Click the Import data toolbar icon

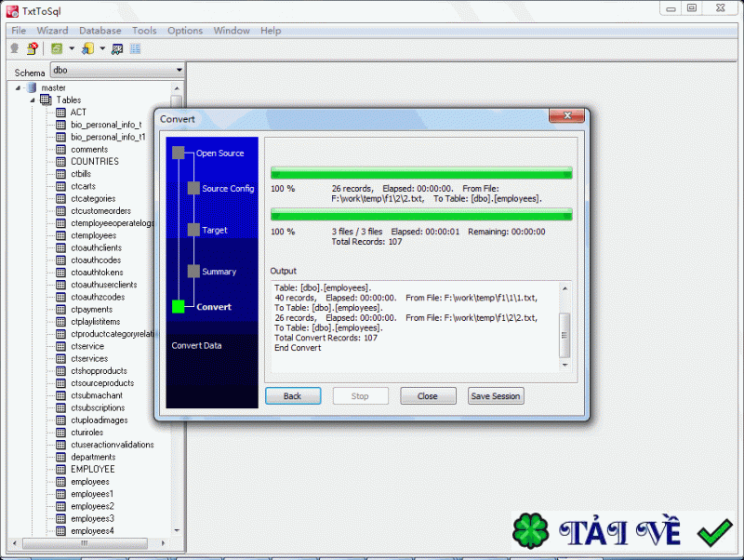(88, 47)
